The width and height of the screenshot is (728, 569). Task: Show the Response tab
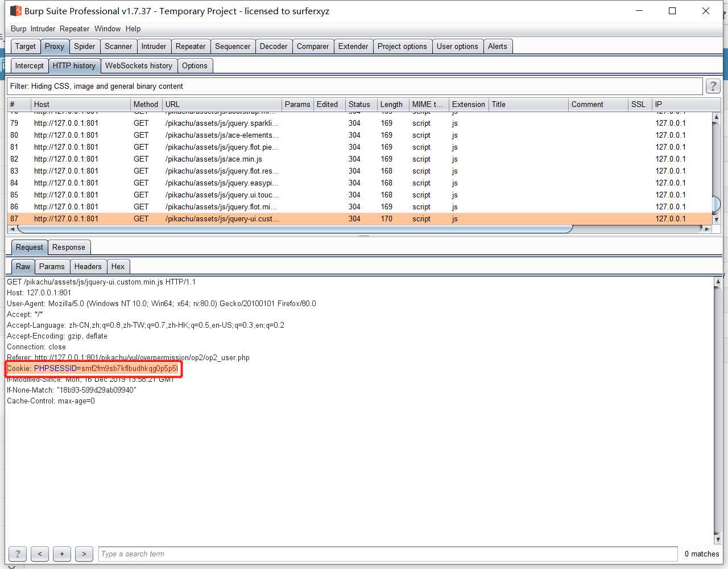coord(69,247)
